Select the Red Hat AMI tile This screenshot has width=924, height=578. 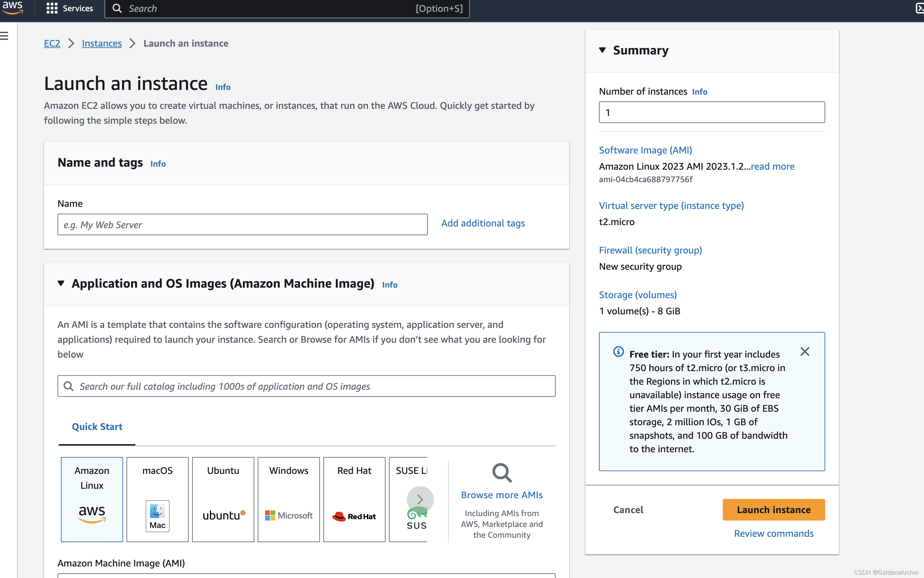354,499
